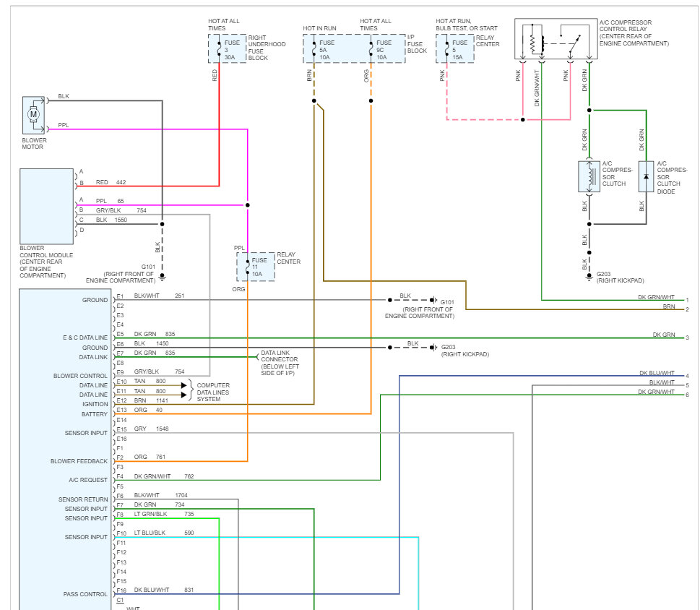Click the data link connector terminal symbol
This screenshot has height=610, width=700.
(258, 357)
